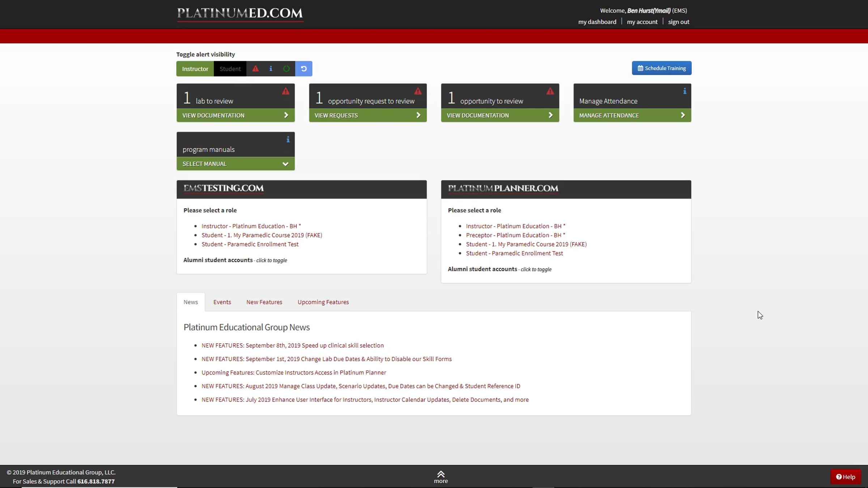The height and width of the screenshot is (488, 868).
Task: Click the green circle alert filter icon
Action: click(286, 69)
